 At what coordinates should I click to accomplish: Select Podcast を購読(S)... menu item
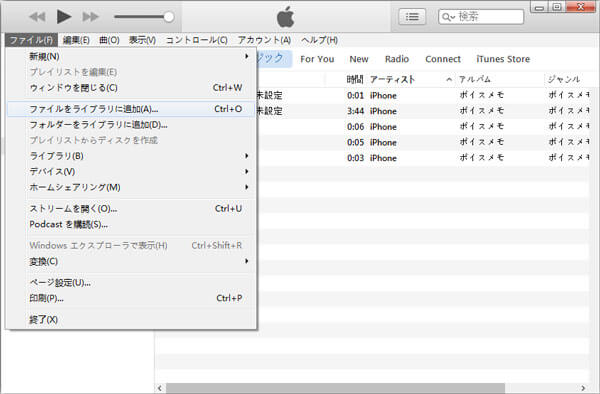tap(131, 224)
